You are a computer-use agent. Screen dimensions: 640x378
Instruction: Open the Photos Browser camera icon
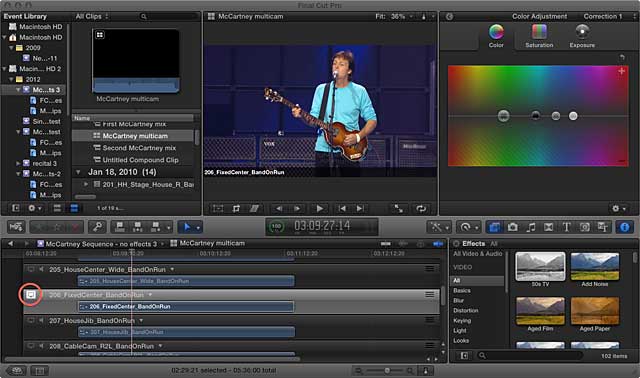pyautogui.click(x=513, y=227)
